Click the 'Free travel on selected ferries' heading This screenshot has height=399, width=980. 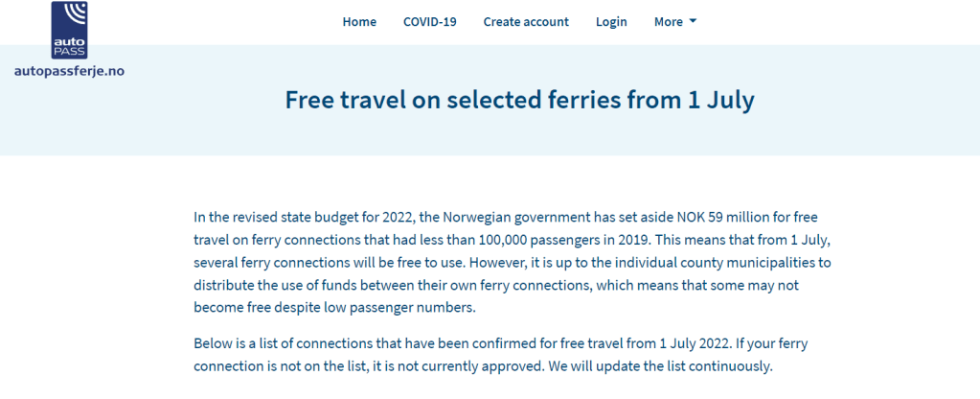click(519, 100)
